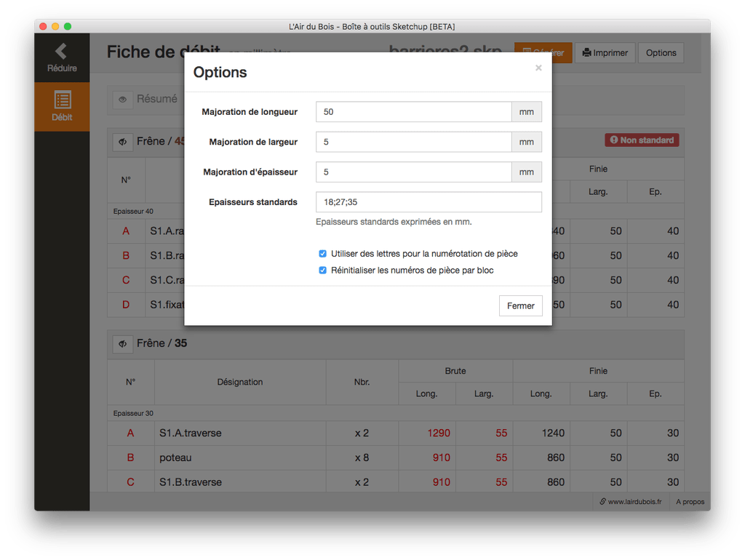The width and height of the screenshot is (745, 560).
Task: Click the Nbr. column header
Action: tap(362, 382)
